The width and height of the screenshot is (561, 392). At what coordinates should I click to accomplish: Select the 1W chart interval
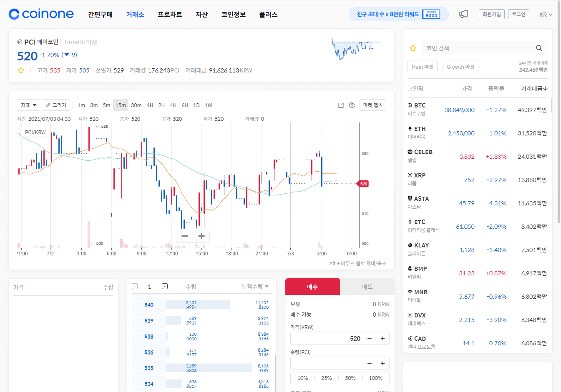pyautogui.click(x=209, y=105)
